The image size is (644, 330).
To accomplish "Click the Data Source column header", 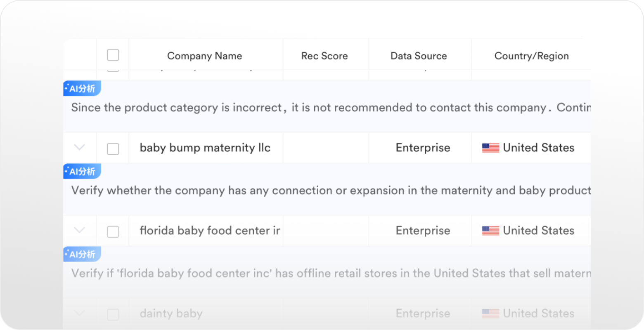I will [419, 56].
